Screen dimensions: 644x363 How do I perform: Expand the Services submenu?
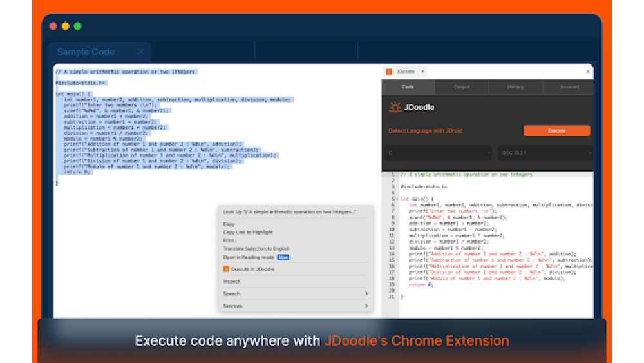coord(296,306)
